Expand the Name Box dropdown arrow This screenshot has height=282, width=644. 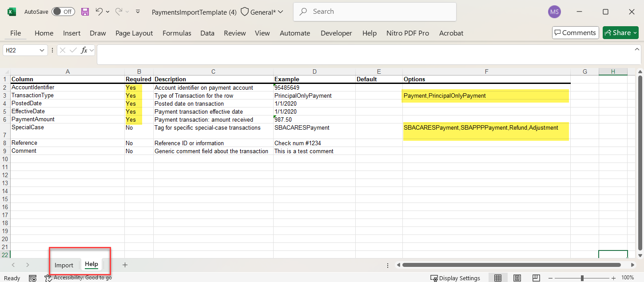coord(43,50)
